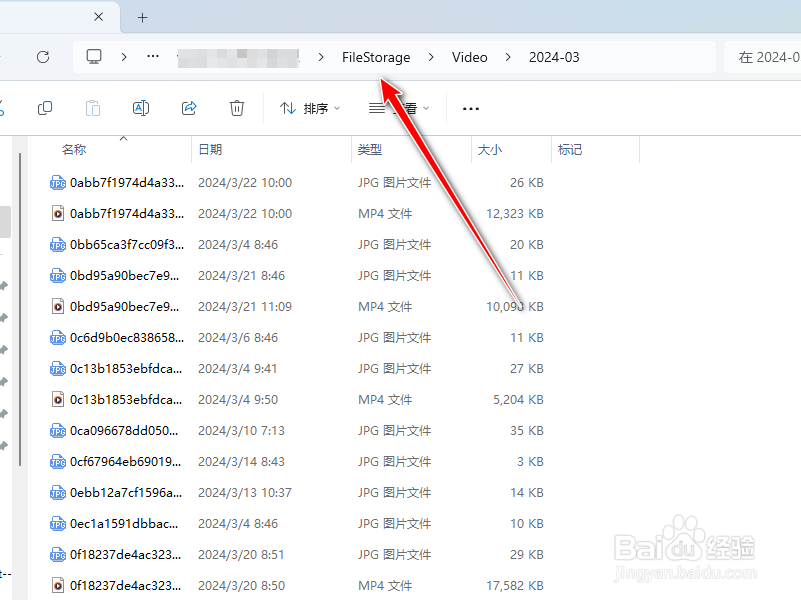Screen dimensions: 801x600
Task: Click the JPG icon of 0bb65ca3f7cc09f3
Action: [58, 245]
